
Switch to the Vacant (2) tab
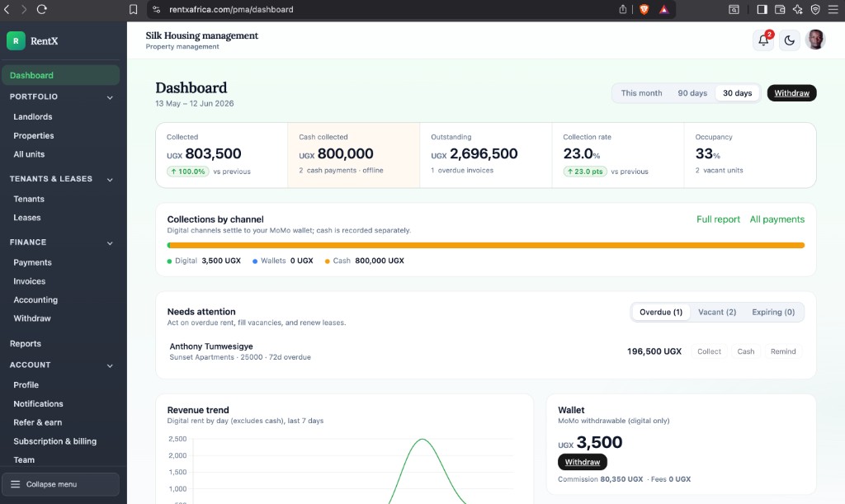click(x=717, y=312)
